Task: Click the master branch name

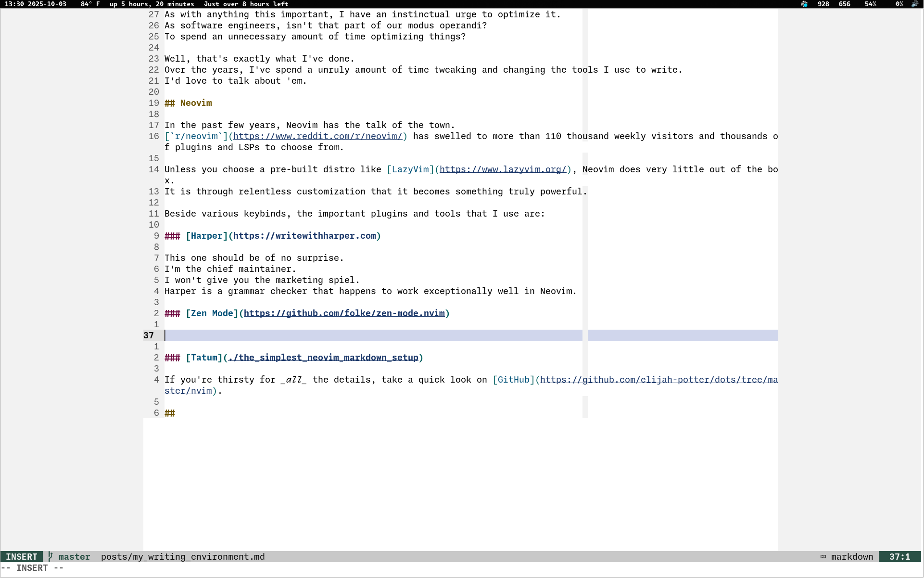Action: [74, 557]
